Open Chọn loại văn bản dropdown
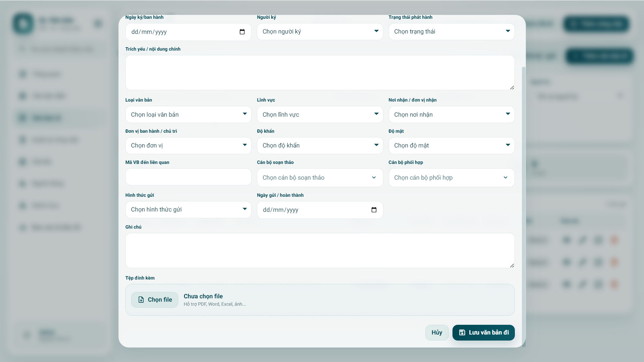644x362 pixels. [x=188, y=115]
